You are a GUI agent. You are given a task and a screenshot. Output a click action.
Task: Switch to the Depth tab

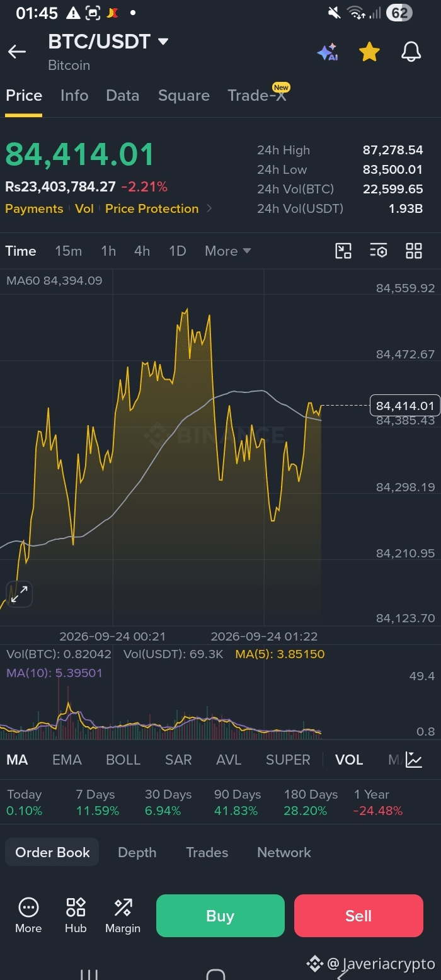(137, 852)
